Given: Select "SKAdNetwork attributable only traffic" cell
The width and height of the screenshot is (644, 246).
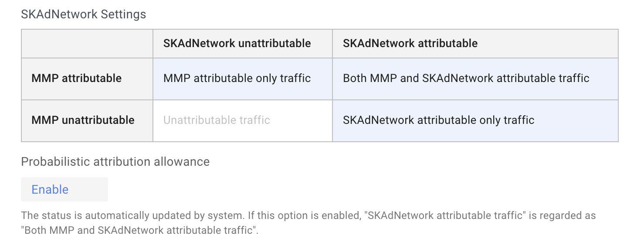Looking at the screenshot, I should tap(475, 121).
